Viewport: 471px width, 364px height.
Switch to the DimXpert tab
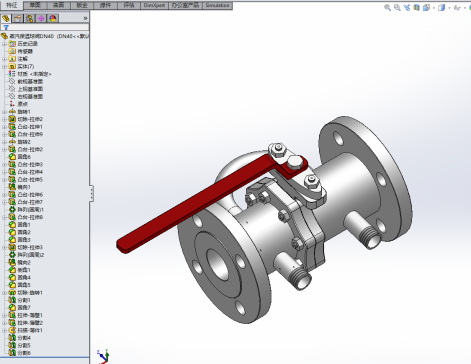coord(154,5)
